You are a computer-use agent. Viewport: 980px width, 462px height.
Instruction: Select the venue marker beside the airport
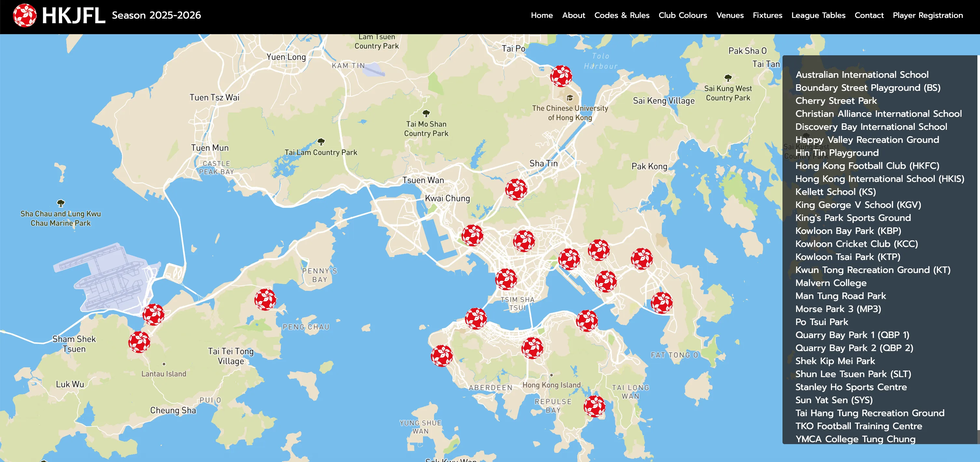tap(153, 314)
